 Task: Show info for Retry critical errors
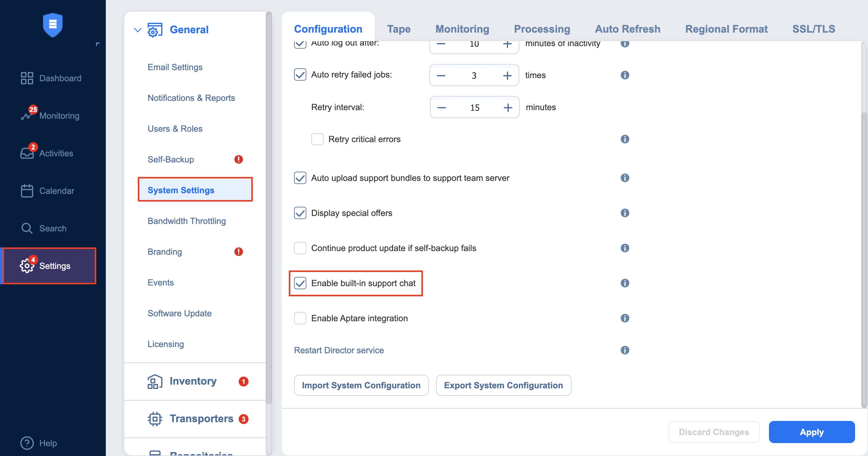tap(625, 139)
